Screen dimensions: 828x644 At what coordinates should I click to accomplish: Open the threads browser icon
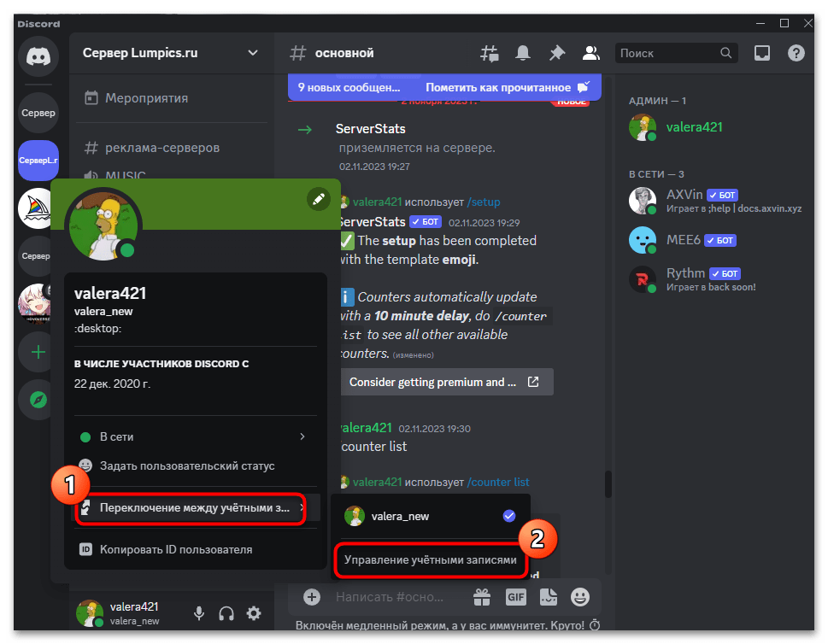(489, 52)
